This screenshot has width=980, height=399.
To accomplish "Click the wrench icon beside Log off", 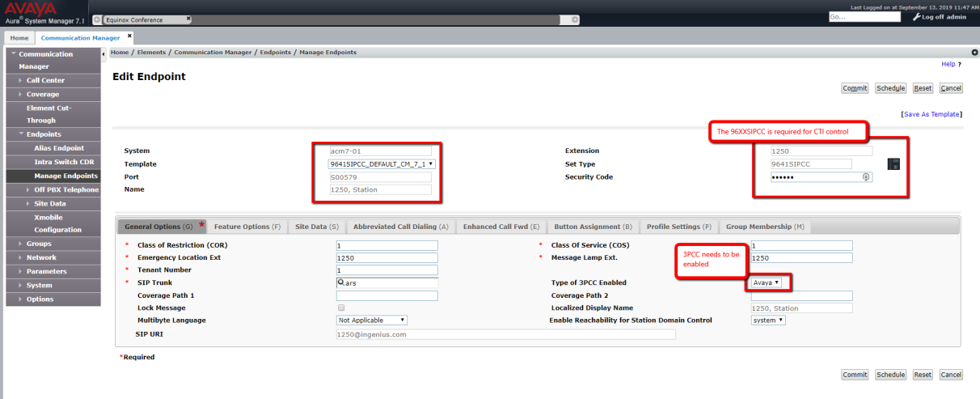I will (916, 17).
